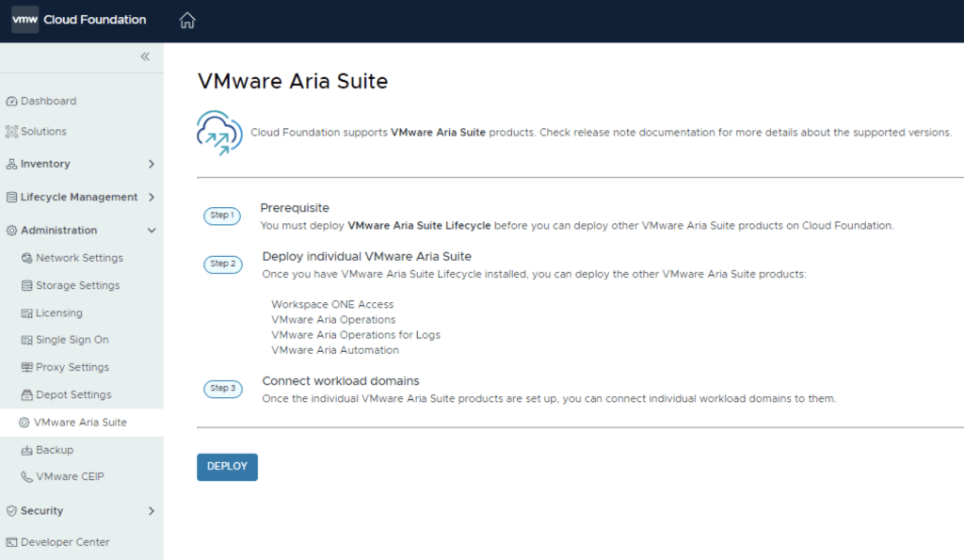Click the VMware Cloud Foundation logo
The width and height of the screenshot is (964, 560).
point(79,20)
